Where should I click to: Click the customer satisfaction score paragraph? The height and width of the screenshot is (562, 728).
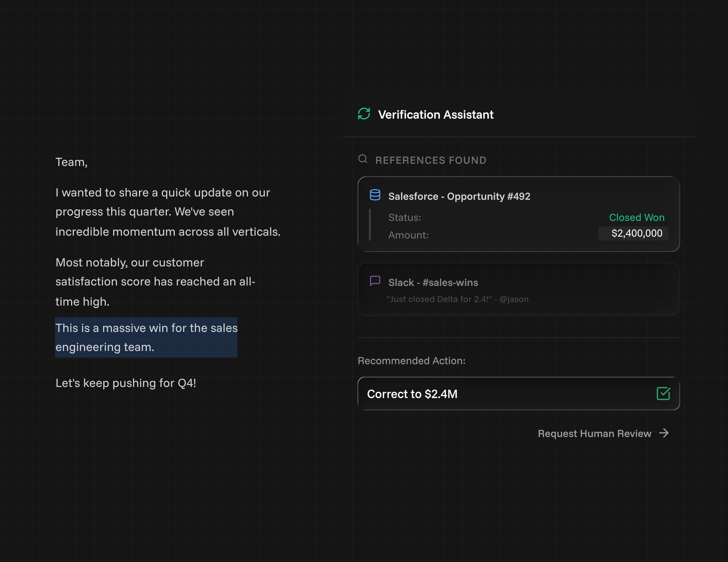click(x=155, y=282)
